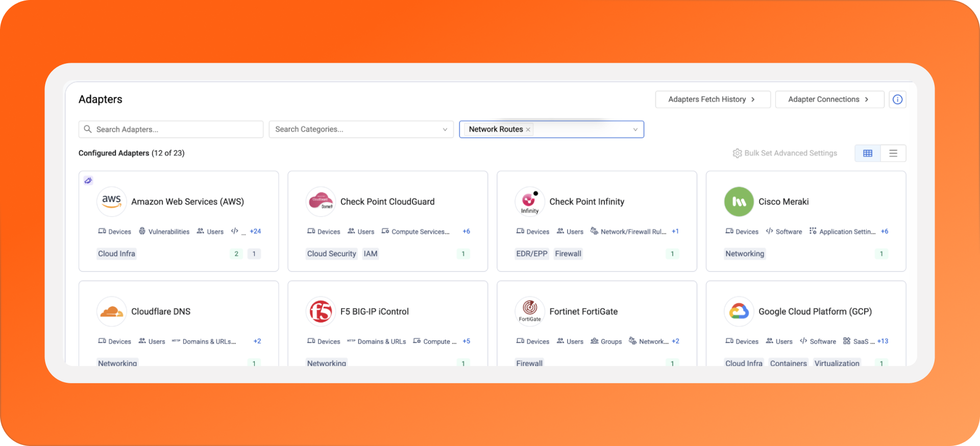The image size is (980, 446).
Task: Click the Network/Firewall Rules icon on Check Point Infinity
Action: click(x=594, y=231)
